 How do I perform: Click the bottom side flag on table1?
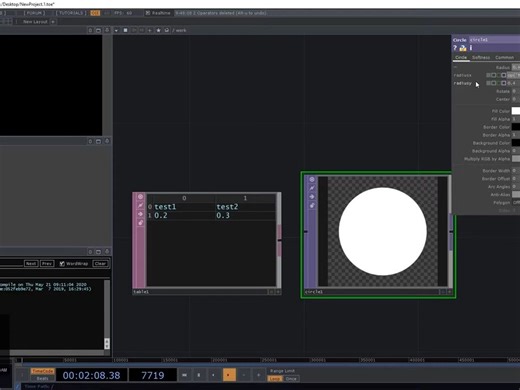click(140, 223)
